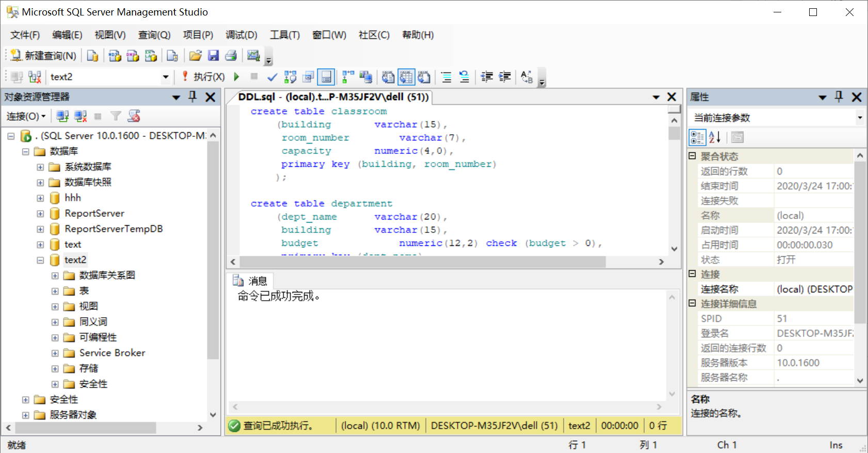Click Query Options icon

(x=308, y=77)
